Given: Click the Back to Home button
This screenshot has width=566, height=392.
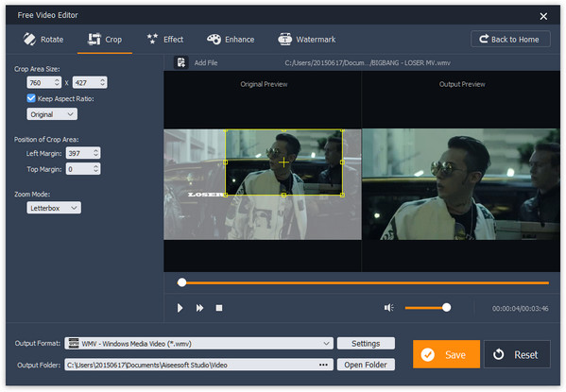Looking at the screenshot, I should pos(510,39).
